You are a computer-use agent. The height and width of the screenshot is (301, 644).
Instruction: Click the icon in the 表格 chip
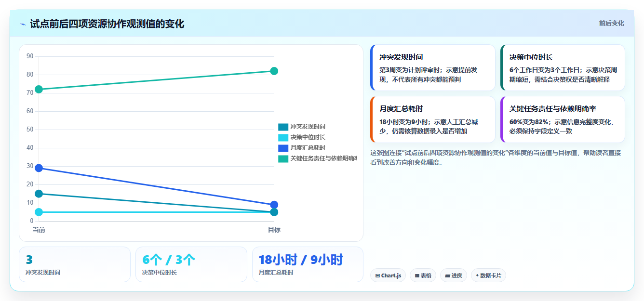[x=417, y=276]
